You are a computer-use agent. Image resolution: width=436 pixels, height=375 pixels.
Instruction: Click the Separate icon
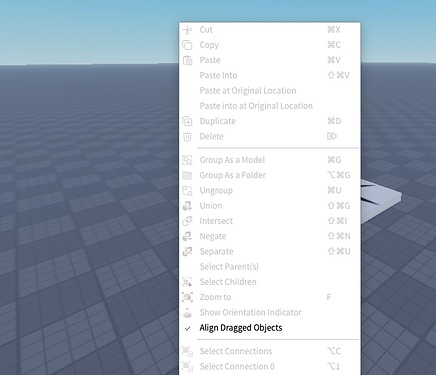187,251
